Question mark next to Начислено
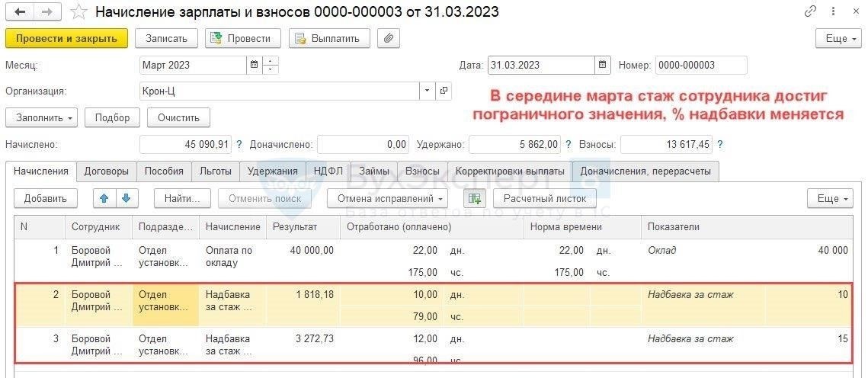The image size is (868, 378). [x=239, y=145]
